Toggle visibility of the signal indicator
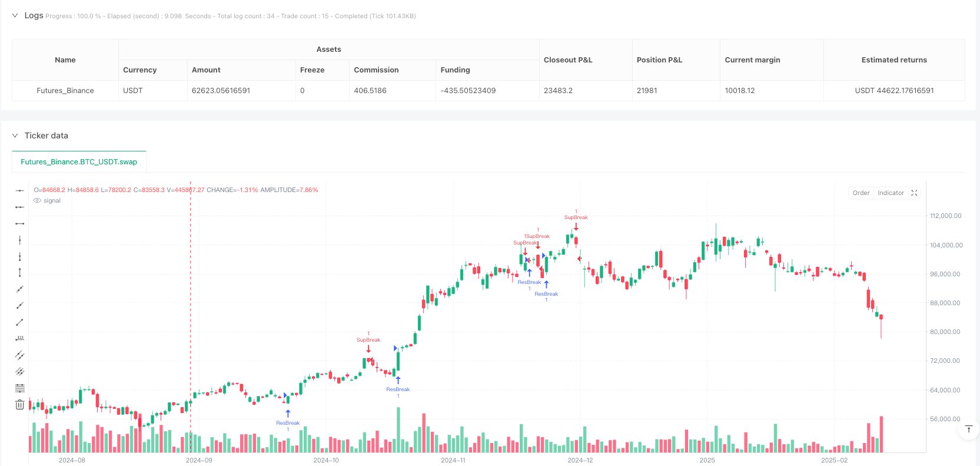The width and height of the screenshot is (980, 466). point(38,200)
